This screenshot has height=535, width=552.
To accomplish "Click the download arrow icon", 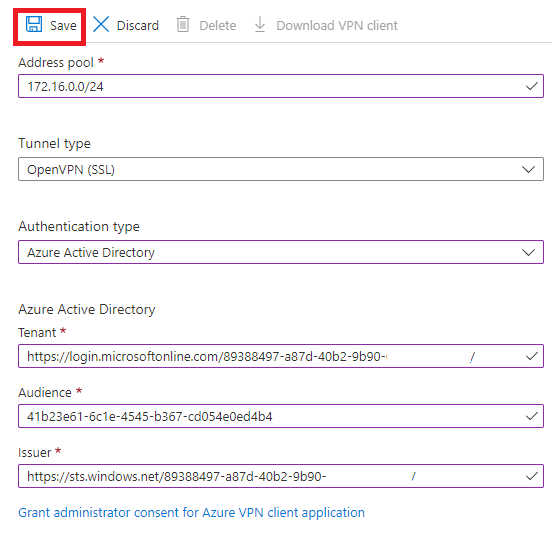I will click(x=260, y=25).
